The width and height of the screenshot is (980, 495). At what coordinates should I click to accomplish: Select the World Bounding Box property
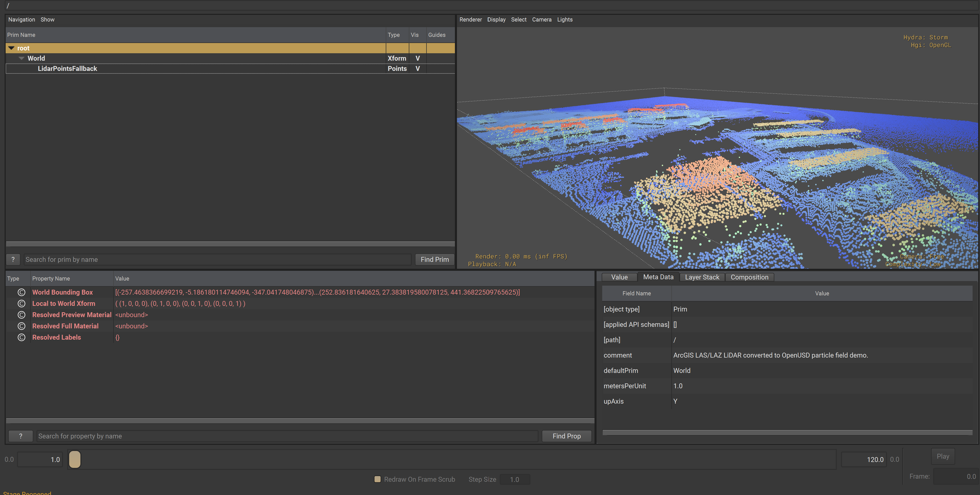click(62, 292)
